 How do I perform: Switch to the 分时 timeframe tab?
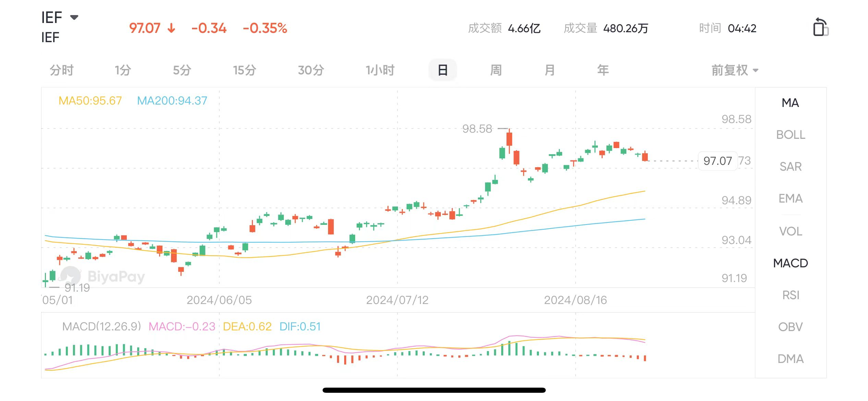(x=62, y=70)
